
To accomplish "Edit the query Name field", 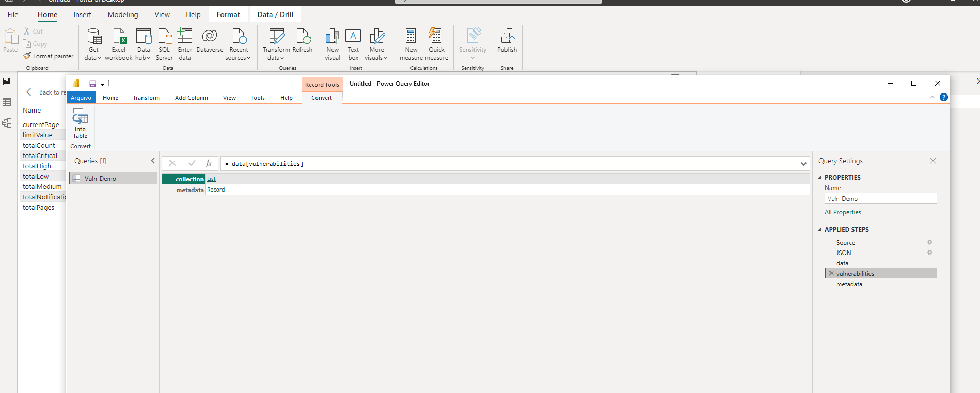I will coord(880,198).
